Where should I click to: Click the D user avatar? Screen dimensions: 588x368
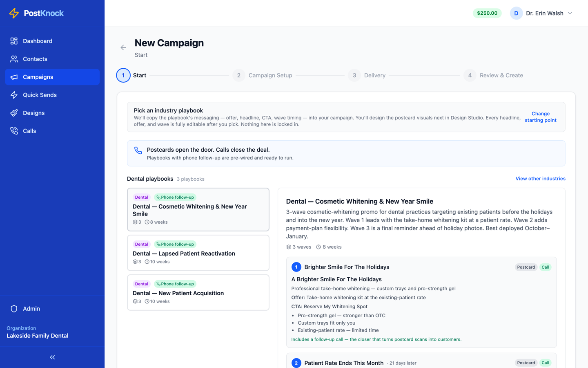click(x=516, y=13)
